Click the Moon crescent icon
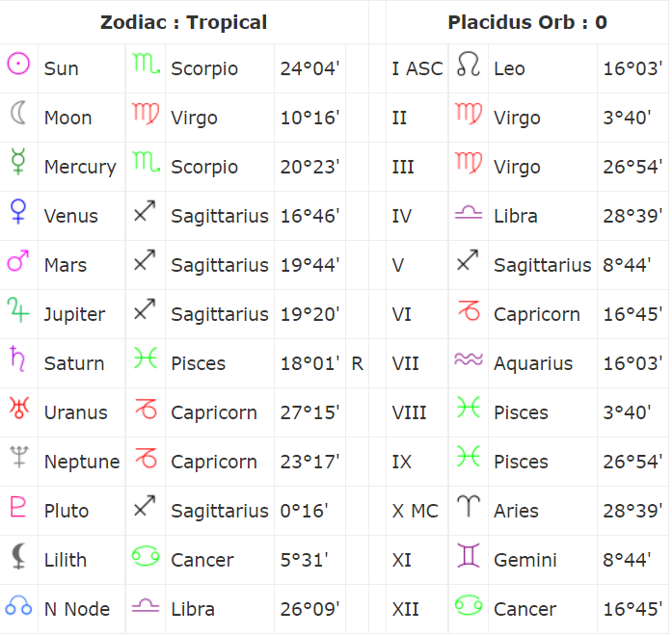 click(18, 113)
